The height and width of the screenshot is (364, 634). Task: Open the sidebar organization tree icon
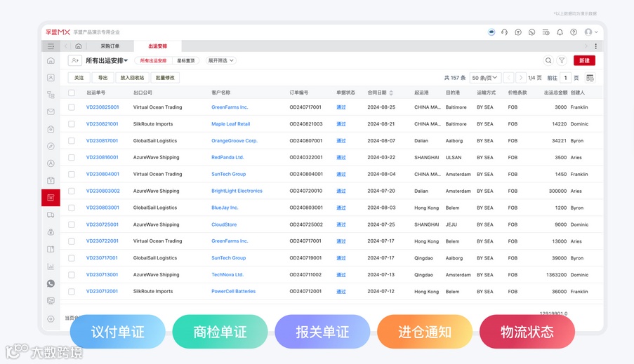coord(51,95)
